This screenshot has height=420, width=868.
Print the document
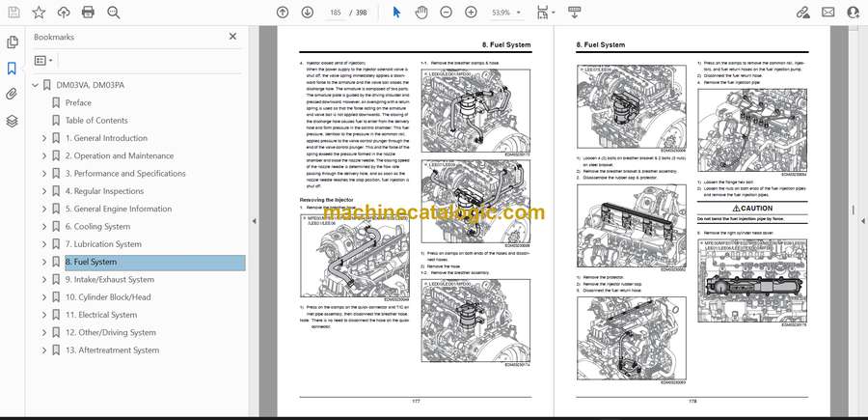(88, 13)
